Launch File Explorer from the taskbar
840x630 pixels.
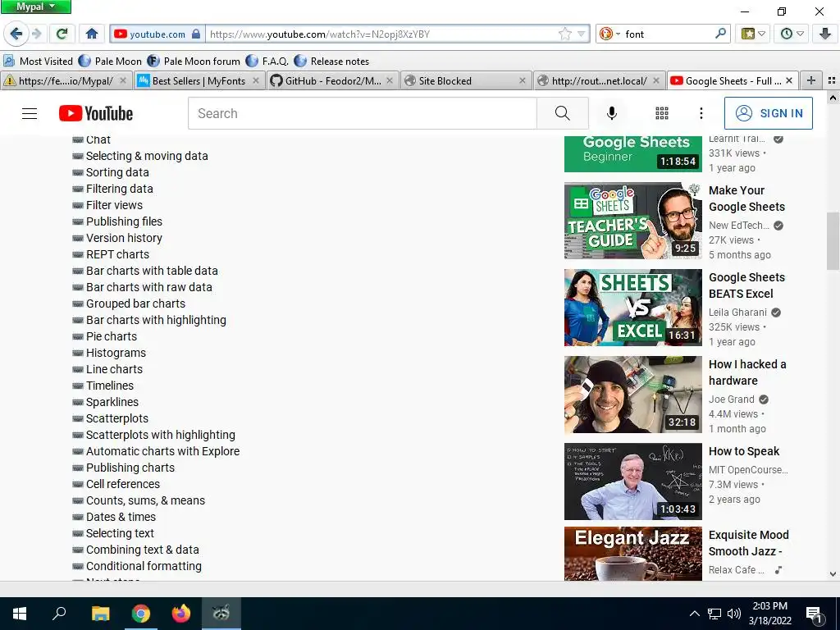[x=100, y=614]
